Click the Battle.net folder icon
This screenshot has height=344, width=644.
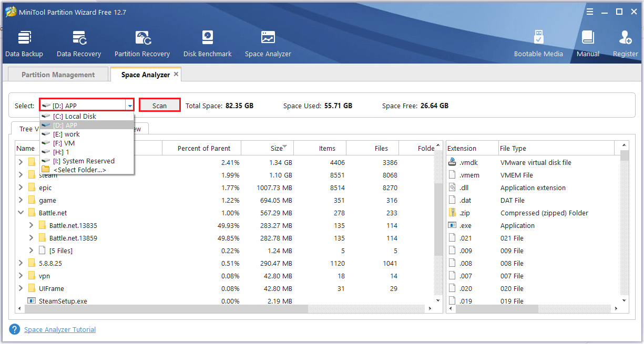pos(32,213)
